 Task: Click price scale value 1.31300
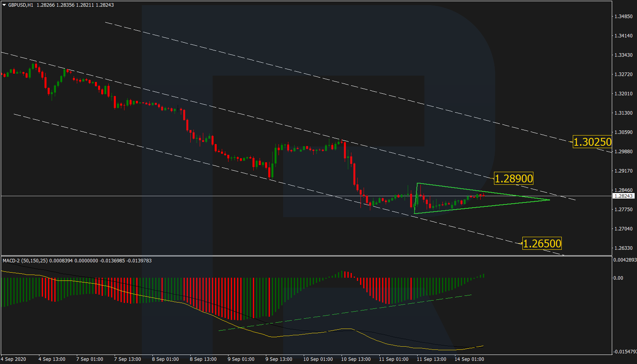624,113
